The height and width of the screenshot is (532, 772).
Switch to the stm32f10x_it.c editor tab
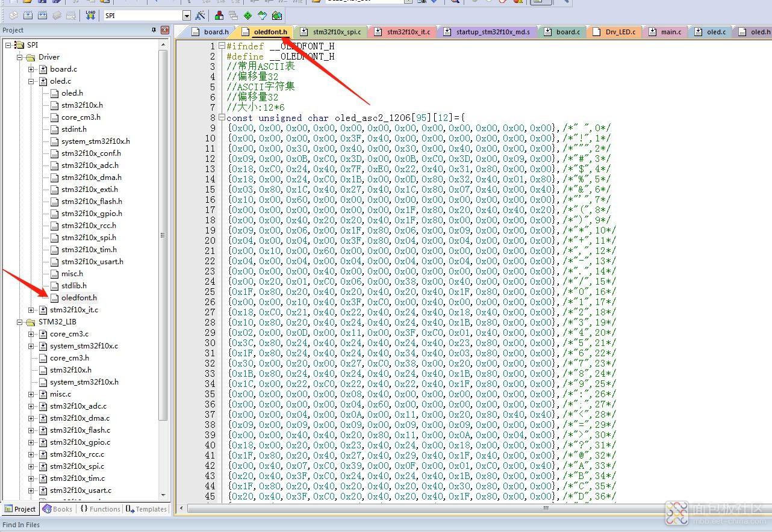coord(402,32)
